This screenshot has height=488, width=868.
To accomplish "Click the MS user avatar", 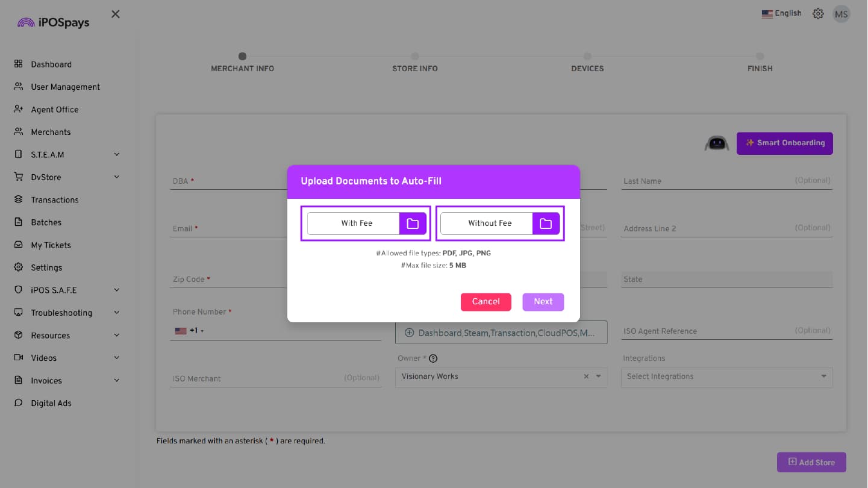I will coord(841,14).
